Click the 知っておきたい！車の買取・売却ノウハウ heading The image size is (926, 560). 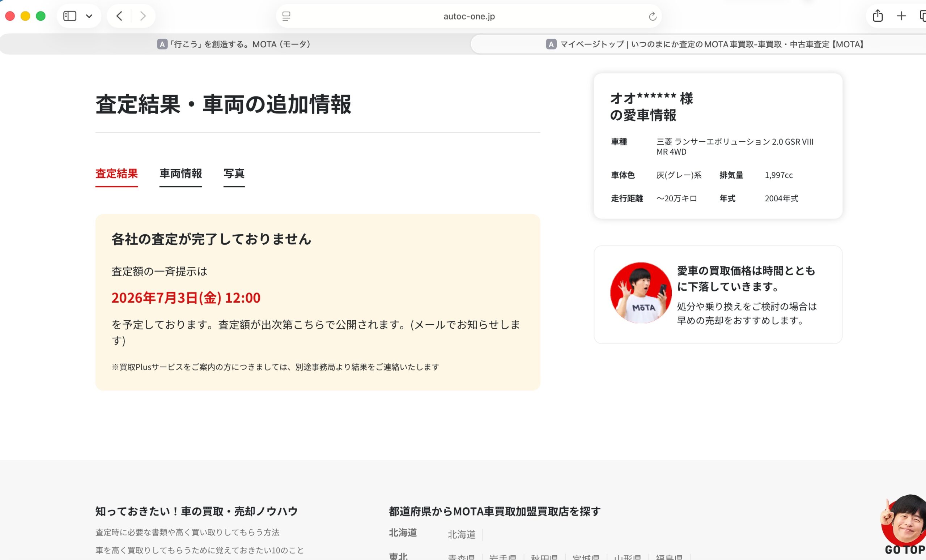pyautogui.click(x=196, y=511)
